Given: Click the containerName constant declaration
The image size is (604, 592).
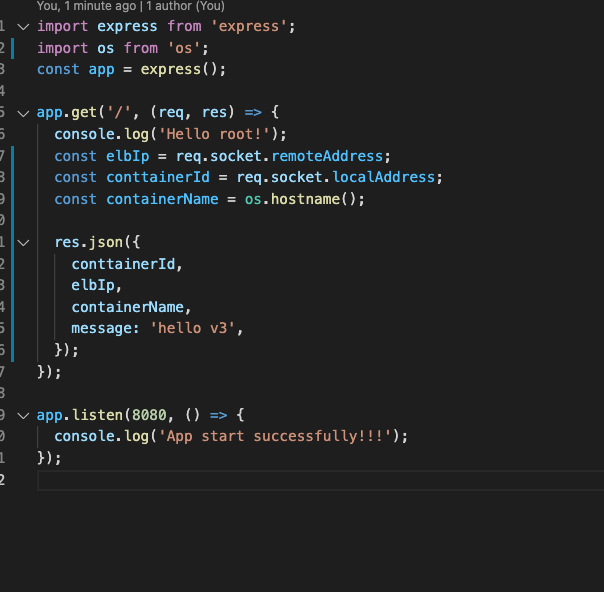Looking at the screenshot, I should [162, 199].
